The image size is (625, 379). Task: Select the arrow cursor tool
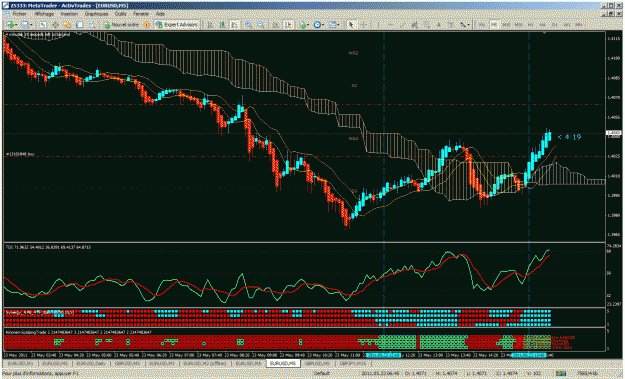pos(351,25)
